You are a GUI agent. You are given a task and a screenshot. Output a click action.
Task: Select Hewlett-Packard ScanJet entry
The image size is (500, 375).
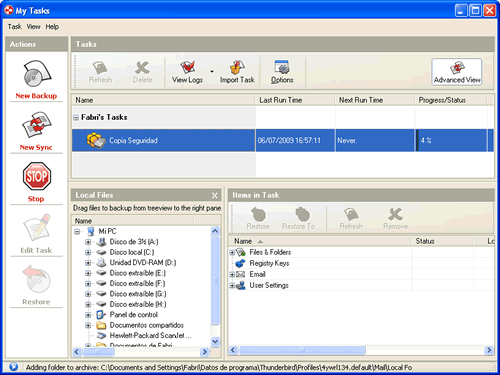pyautogui.click(x=150, y=335)
